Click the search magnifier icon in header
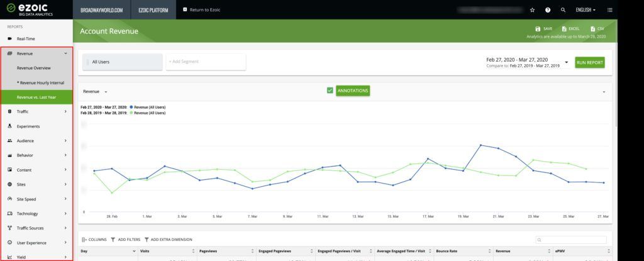The width and height of the screenshot is (644, 261). pos(563,10)
